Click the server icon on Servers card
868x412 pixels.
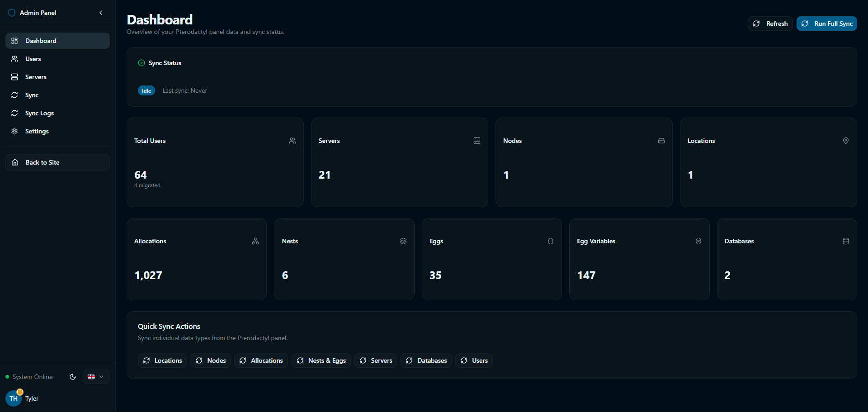click(477, 141)
